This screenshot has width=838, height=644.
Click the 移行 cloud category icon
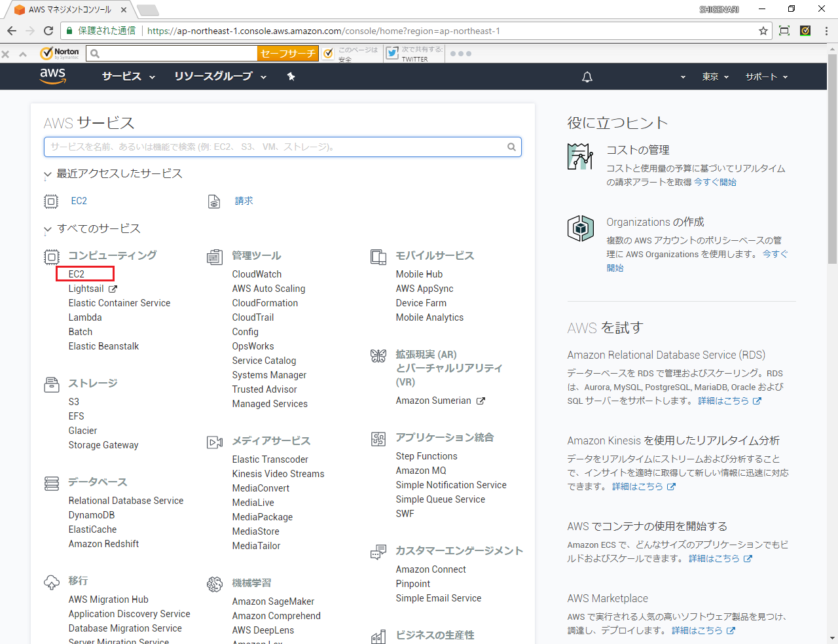tap(51, 582)
